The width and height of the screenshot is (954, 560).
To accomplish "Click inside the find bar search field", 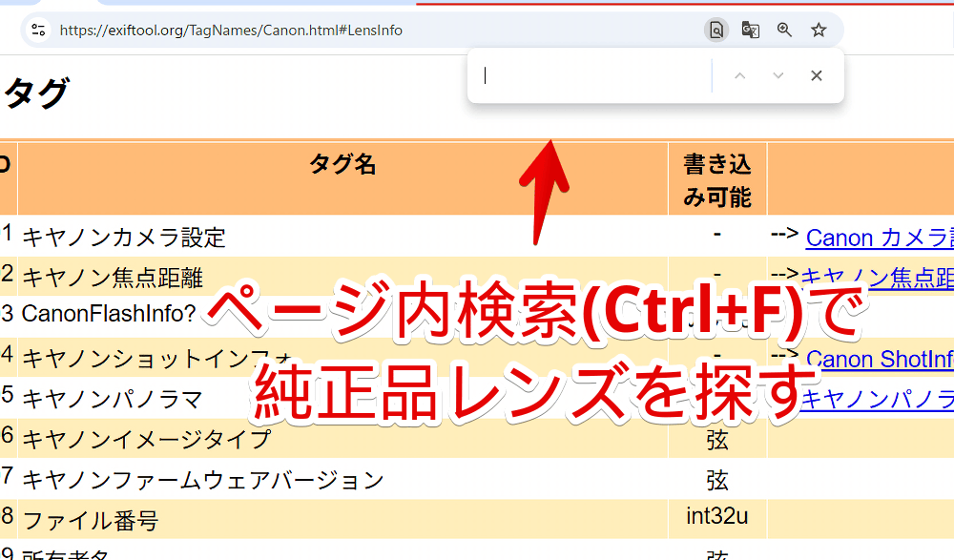I will click(x=591, y=74).
